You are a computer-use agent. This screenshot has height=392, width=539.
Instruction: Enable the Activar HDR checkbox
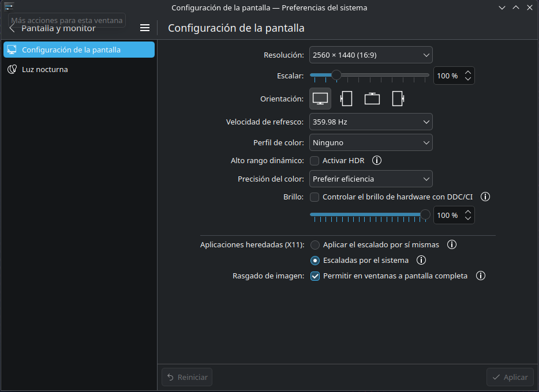314,161
